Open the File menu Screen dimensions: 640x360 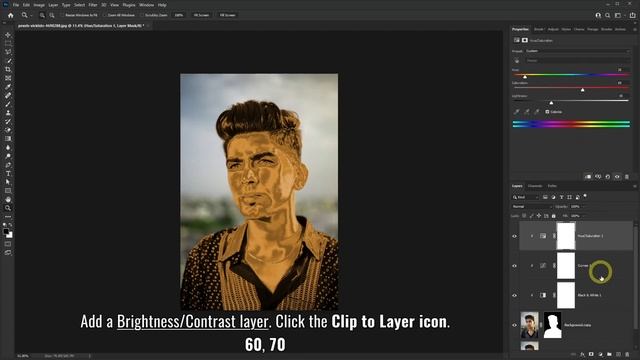coord(16,5)
